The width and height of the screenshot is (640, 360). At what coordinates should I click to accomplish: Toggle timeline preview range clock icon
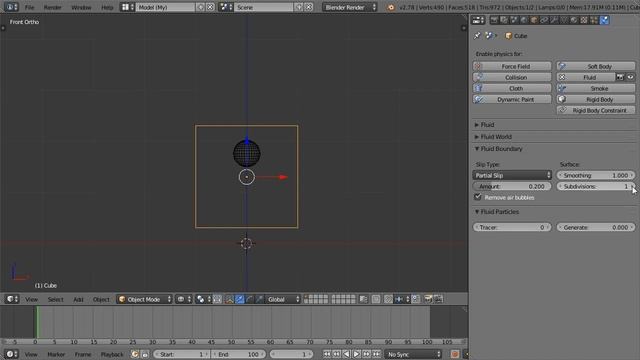(135, 354)
